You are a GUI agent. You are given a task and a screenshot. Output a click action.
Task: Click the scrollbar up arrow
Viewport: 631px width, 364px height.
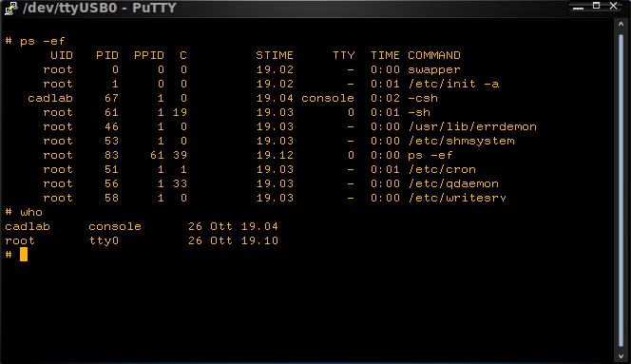pyautogui.click(x=621, y=24)
